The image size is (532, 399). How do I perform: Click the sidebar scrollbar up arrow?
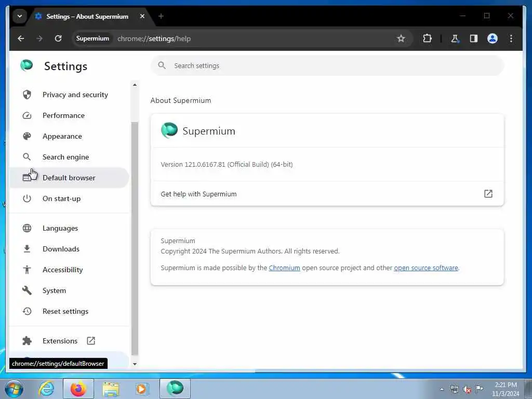coord(135,85)
